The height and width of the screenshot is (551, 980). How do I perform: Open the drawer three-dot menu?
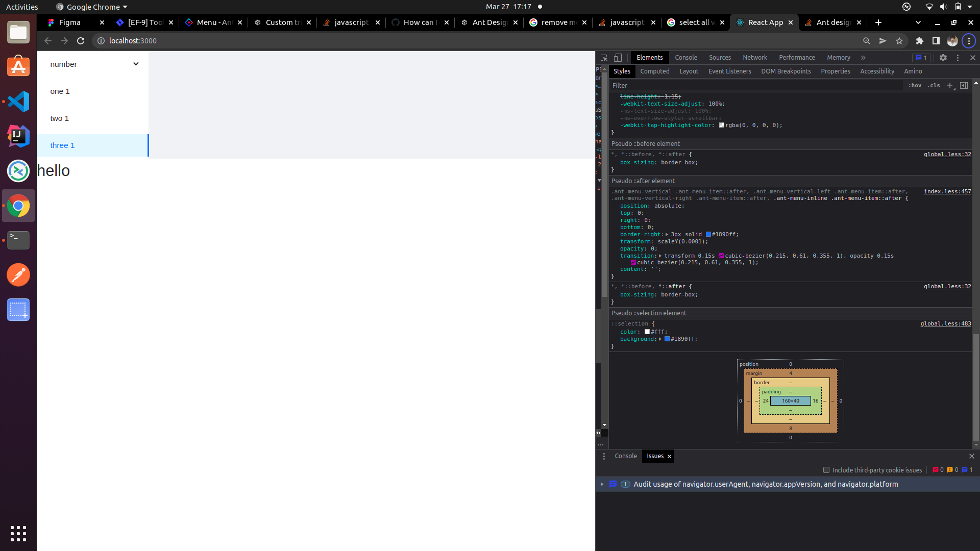pos(604,456)
